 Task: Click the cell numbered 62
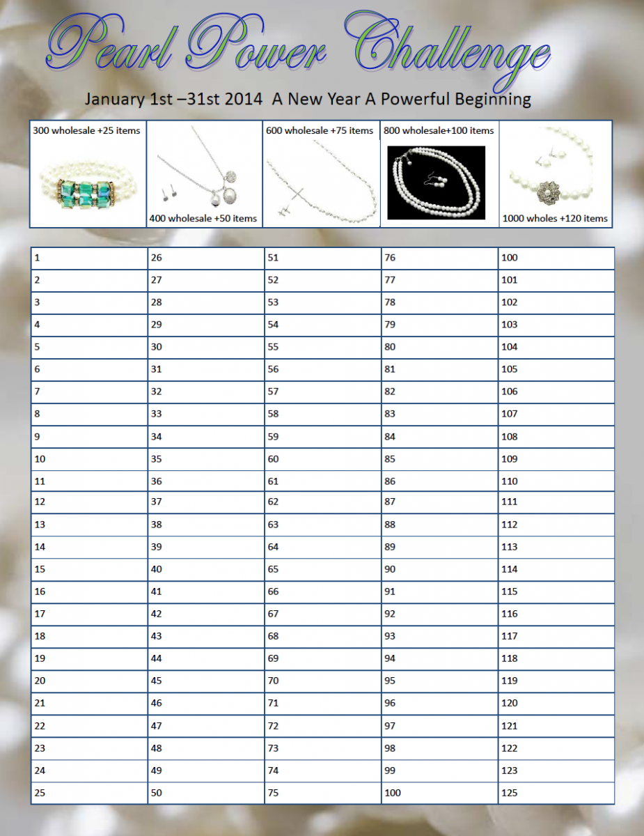tap(322, 502)
